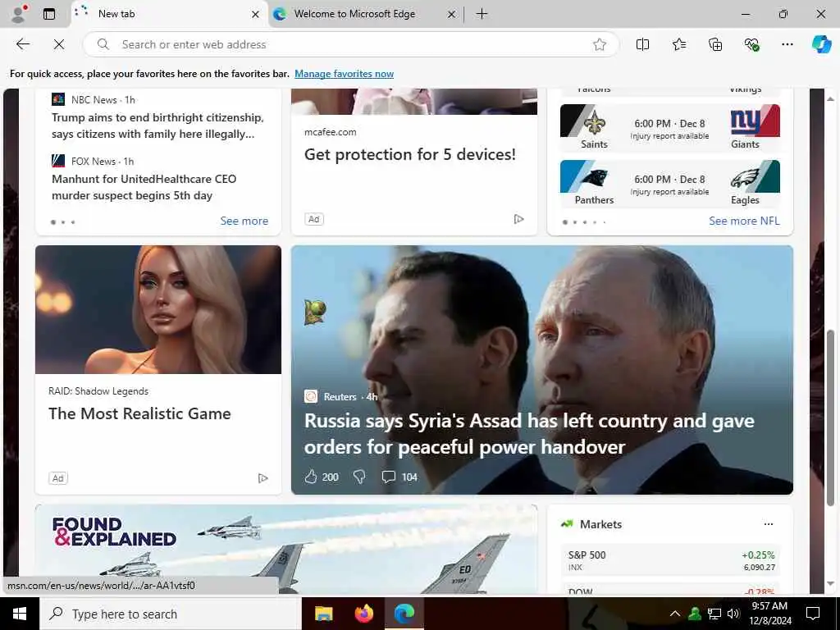The image size is (840, 630).
Task: Click The Most Realistic Game headline
Action: pyautogui.click(x=139, y=413)
